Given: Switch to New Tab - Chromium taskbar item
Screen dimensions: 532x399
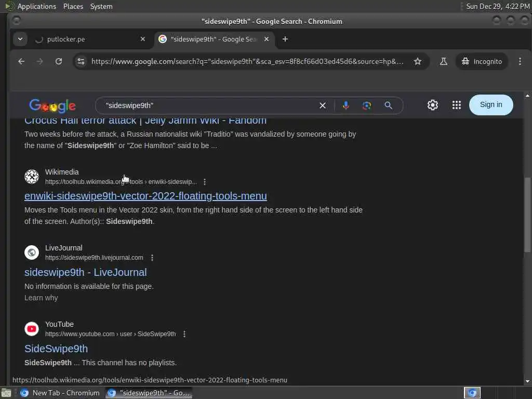Looking at the screenshot, I should point(60,393).
